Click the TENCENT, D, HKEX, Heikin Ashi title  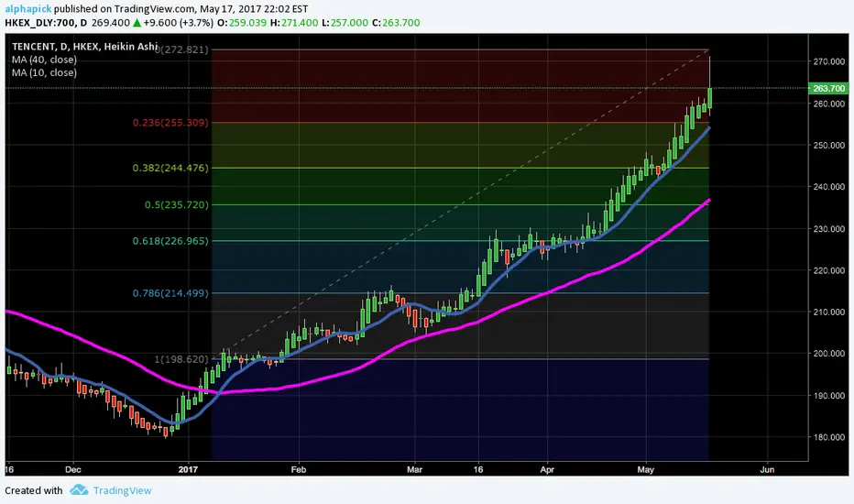(x=84, y=47)
